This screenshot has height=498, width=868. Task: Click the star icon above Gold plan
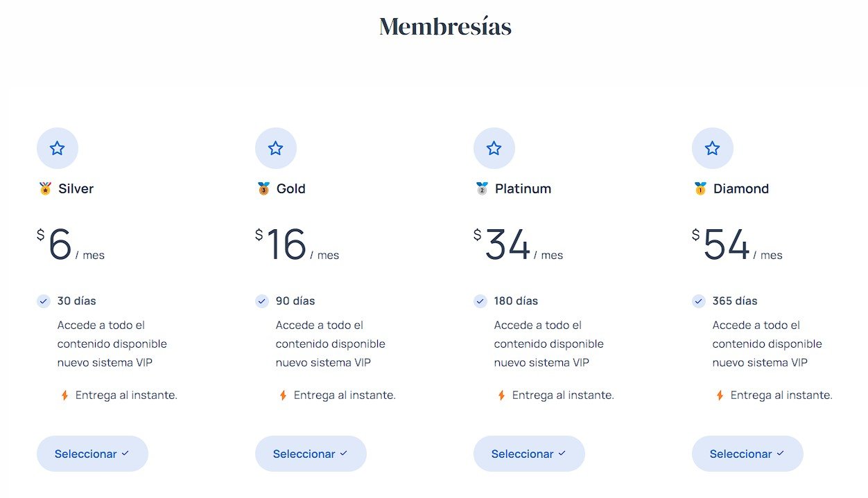pos(276,148)
